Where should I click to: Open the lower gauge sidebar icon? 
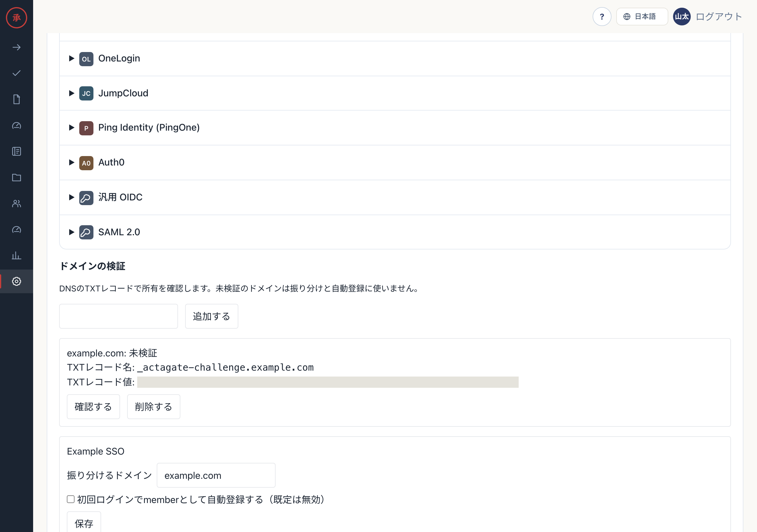17,229
